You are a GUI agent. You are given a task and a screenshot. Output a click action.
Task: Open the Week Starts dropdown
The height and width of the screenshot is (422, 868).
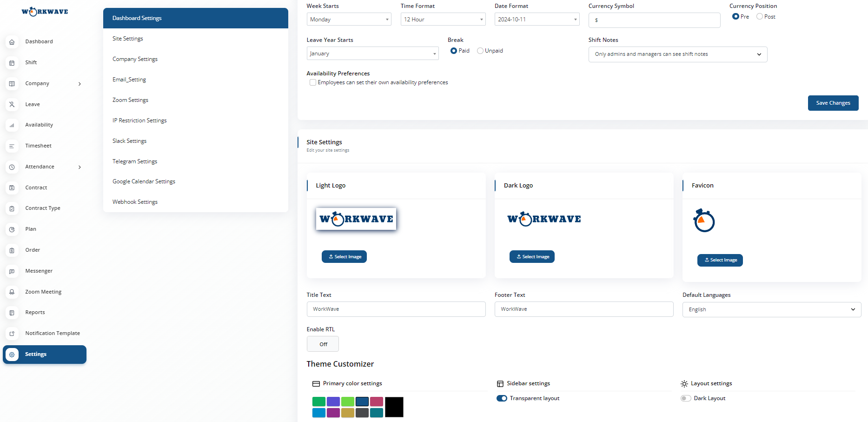[349, 19]
